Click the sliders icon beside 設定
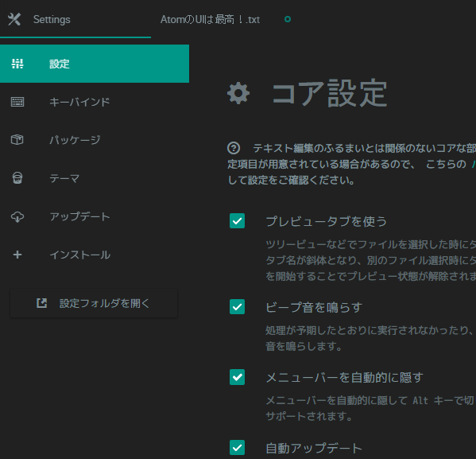 coord(17,64)
